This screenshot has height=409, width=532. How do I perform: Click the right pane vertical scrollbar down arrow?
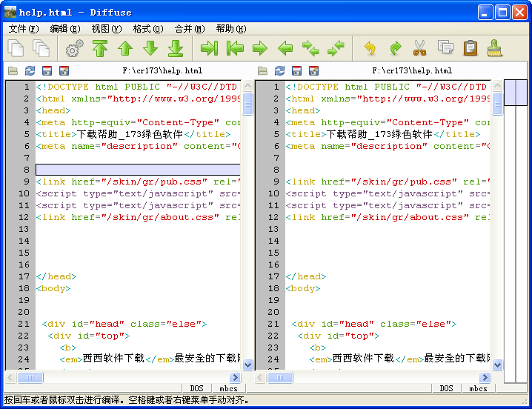click(x=498, y=365)
